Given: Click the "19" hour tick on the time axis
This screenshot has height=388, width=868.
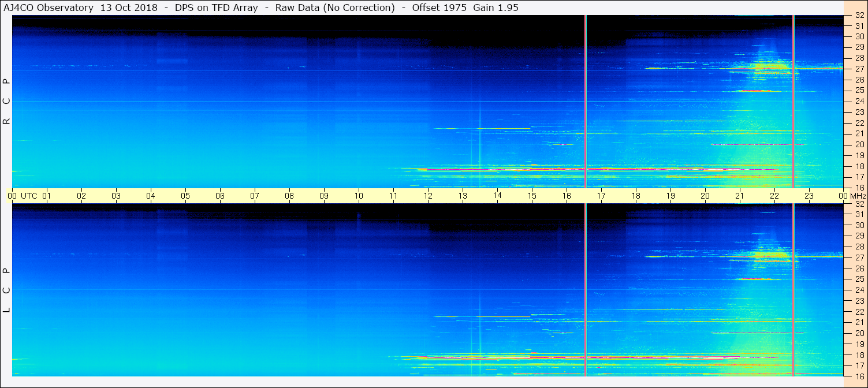Looking at the screenshot, I should pos(670,196).
